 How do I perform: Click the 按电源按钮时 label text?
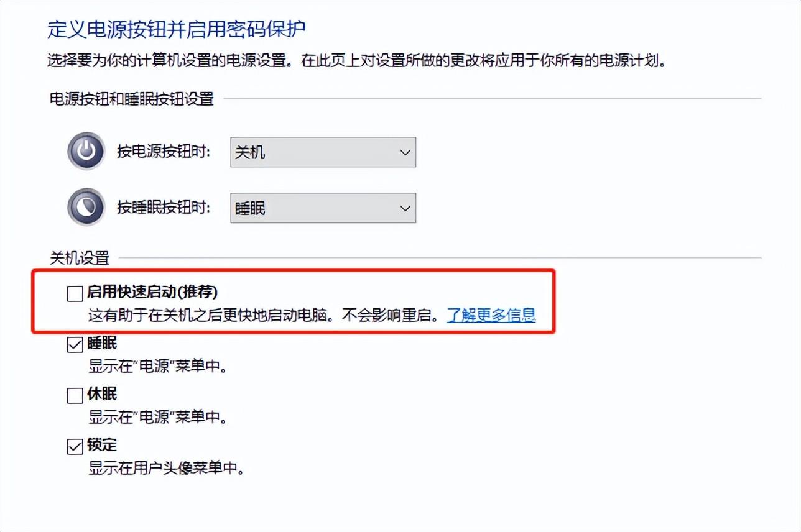[x=164, y=152]
